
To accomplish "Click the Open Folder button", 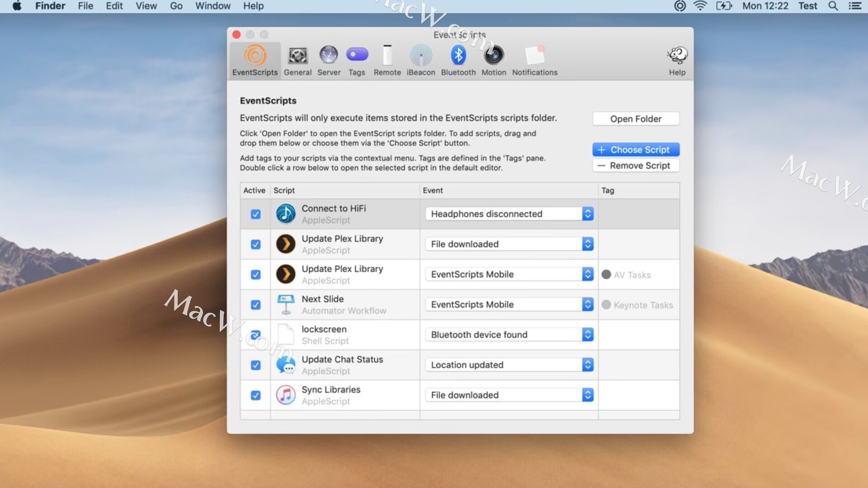I will [636, 119].
